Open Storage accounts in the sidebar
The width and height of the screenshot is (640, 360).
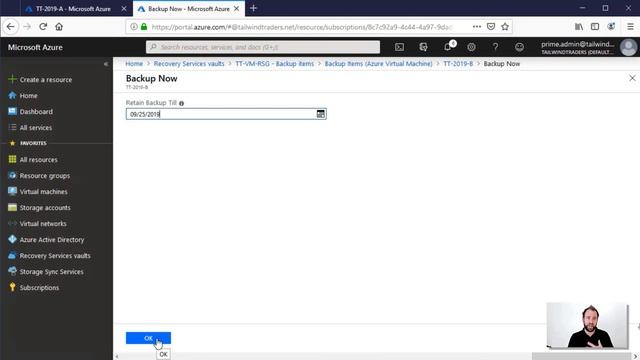pos(39,208)
